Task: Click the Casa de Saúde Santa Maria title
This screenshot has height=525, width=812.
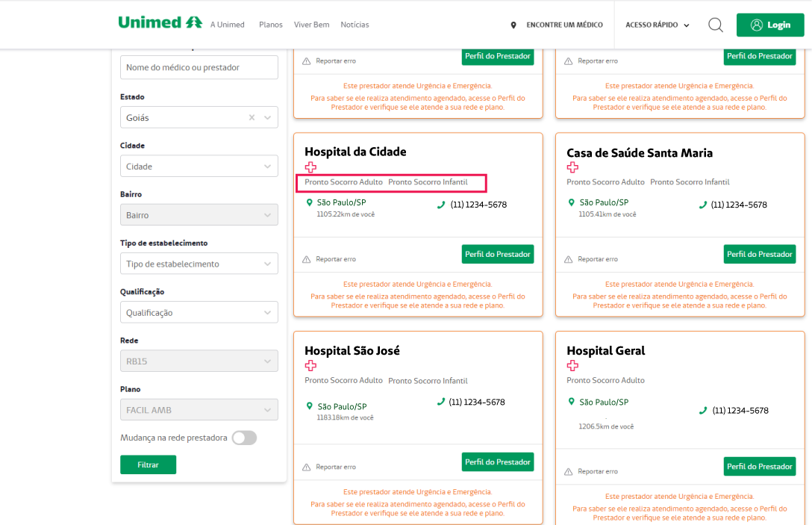Action: 640,153
